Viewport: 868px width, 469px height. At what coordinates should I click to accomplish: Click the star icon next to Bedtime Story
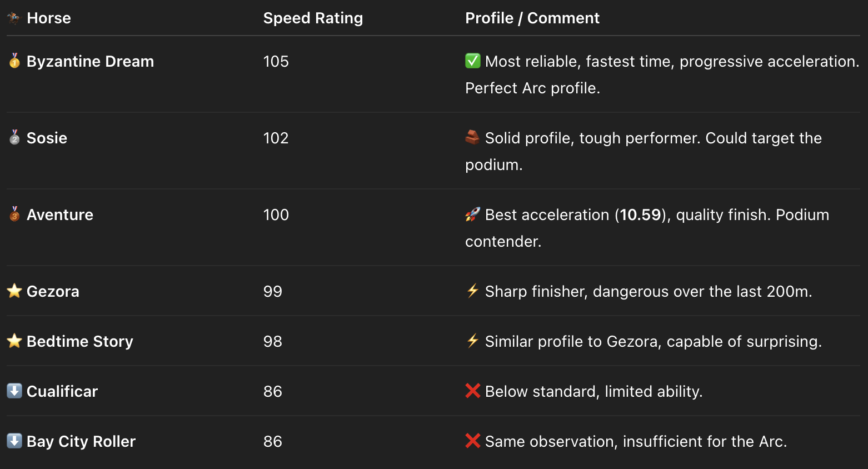[14, 341]
